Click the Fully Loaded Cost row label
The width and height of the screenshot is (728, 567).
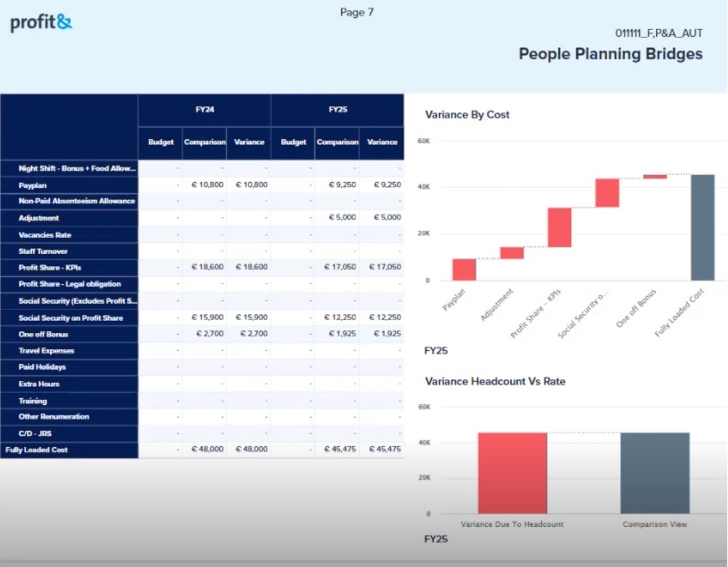click(37, 450)
